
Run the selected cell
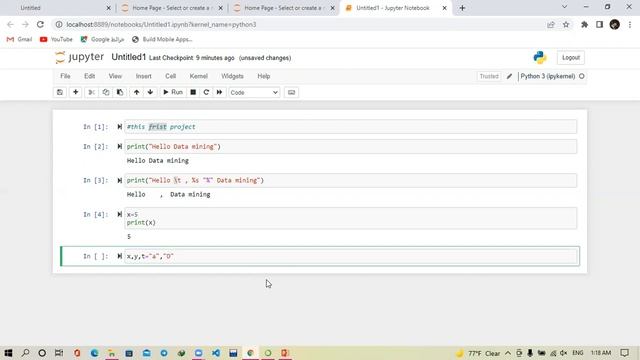tap(173, 92)
